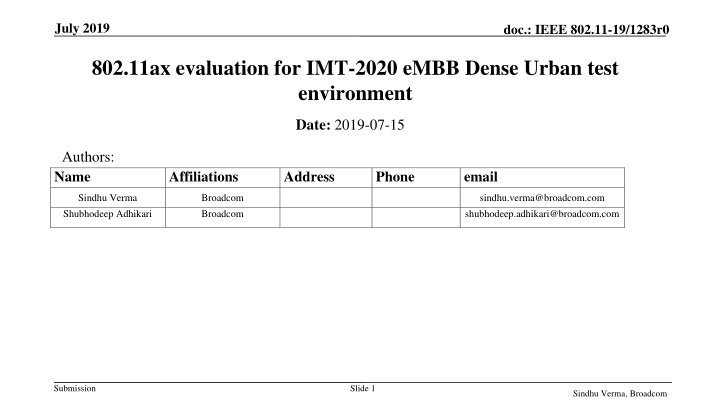
Task: Click the Broadcom affiliation in Shubhodeep Adhikari's row
Action: 222,214
